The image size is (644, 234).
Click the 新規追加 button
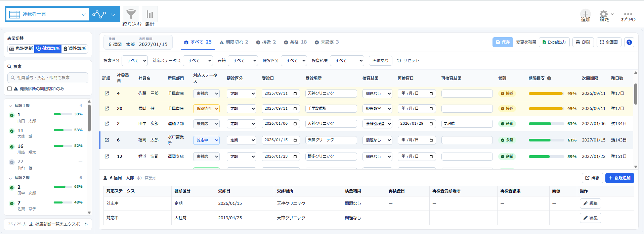point(619,178)
